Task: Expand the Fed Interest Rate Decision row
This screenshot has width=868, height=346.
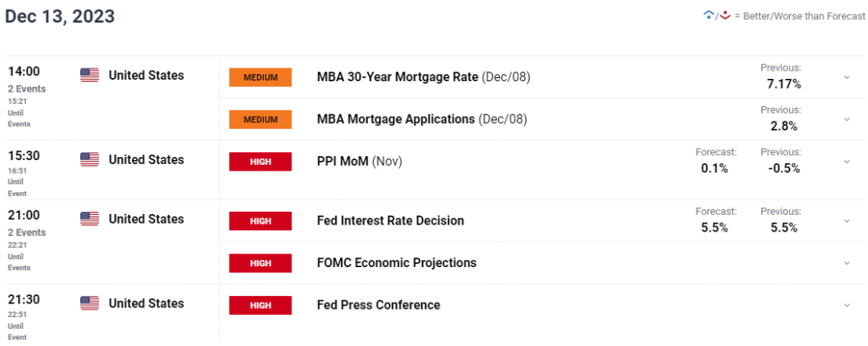Action: point(846,220)
